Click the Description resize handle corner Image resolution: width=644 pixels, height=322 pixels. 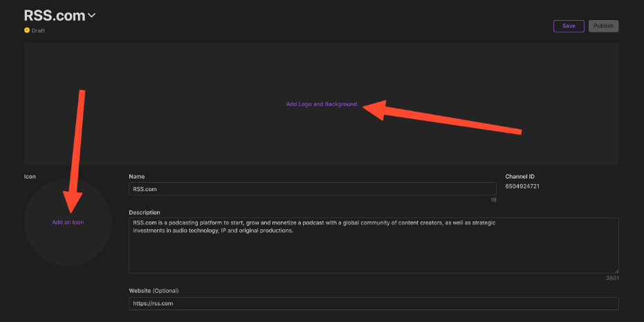tap(616, 271)
